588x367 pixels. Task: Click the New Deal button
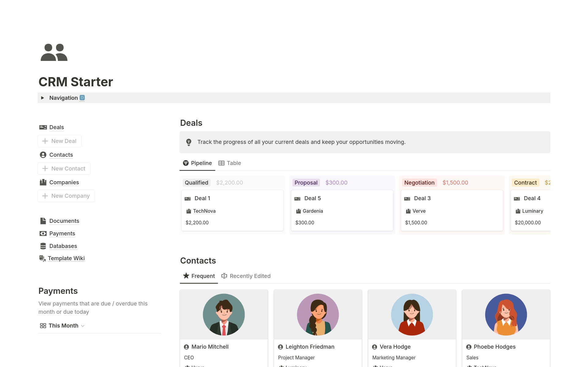(x=59, y=141)
